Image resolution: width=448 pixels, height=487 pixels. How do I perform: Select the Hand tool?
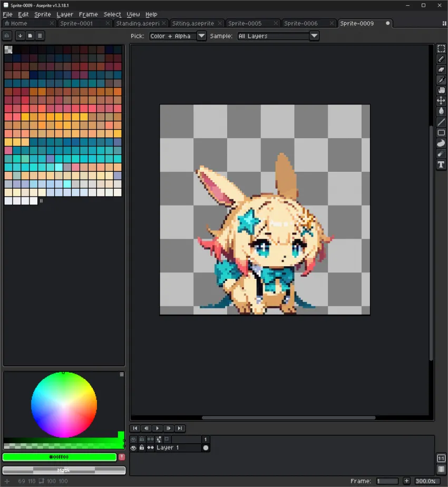point(441,90)
